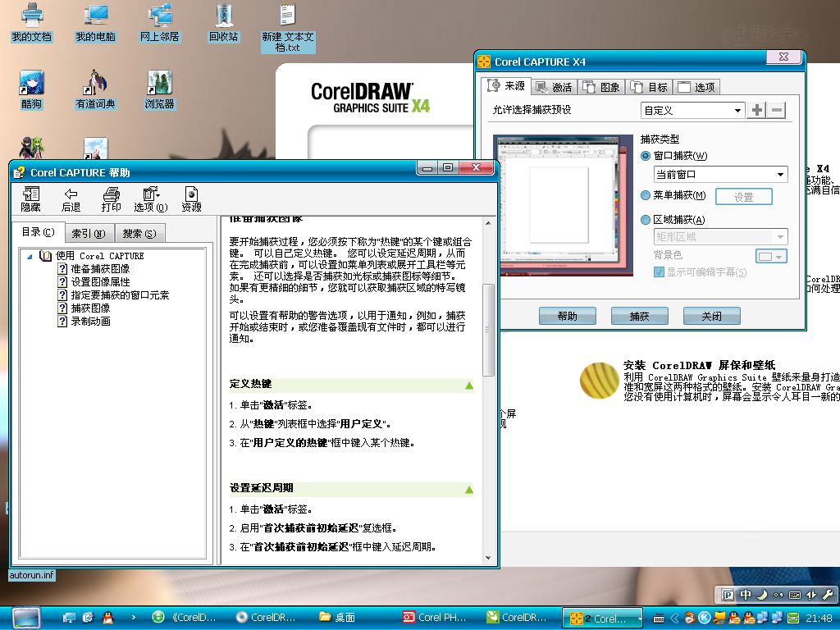Switch to the 搜索(S) tab in help window

(139, 234)
